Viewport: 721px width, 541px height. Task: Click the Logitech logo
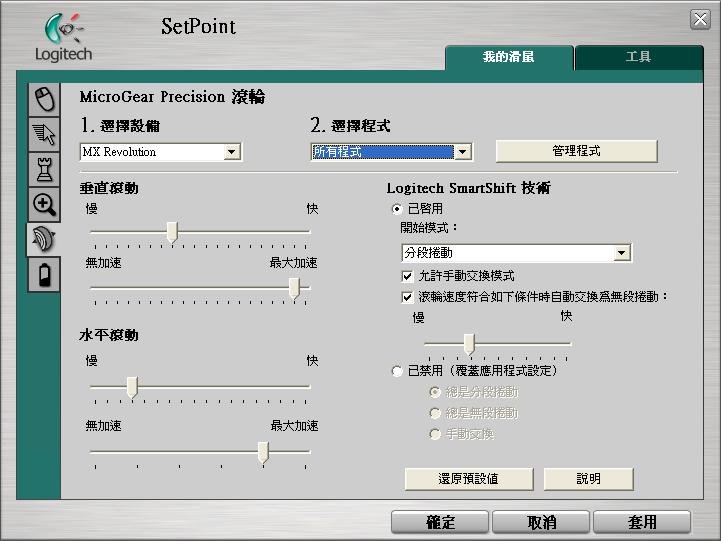coord(63,38)
